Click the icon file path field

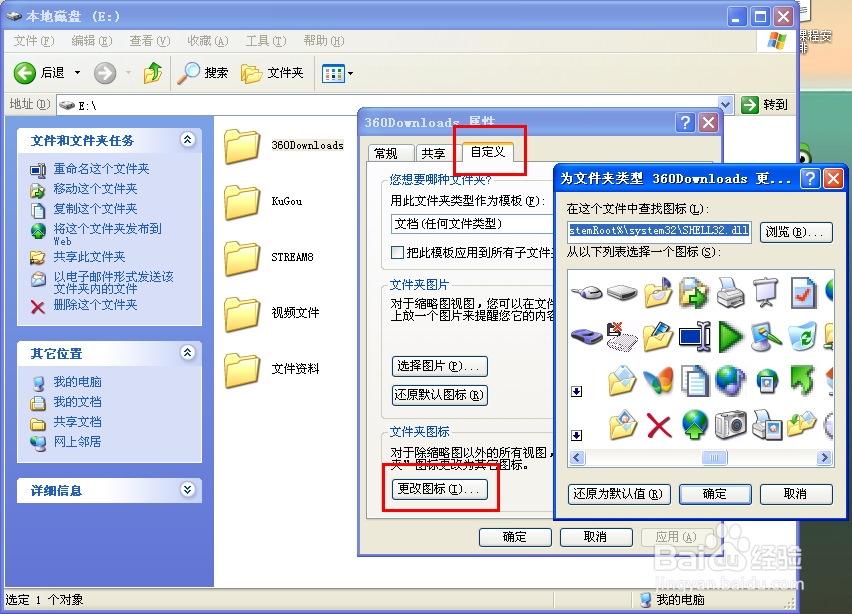tap(660, 231)
